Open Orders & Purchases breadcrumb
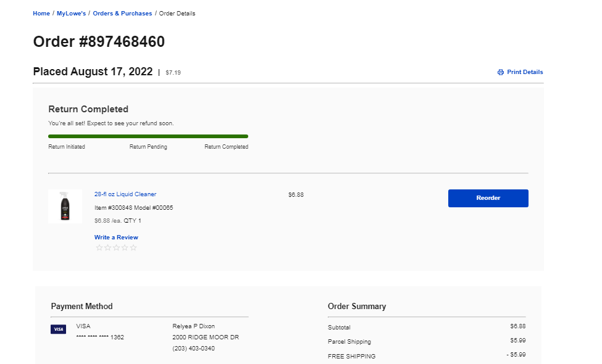Image resolution: width=602 pixels, height=364 pixels. [x=122, y=14]
